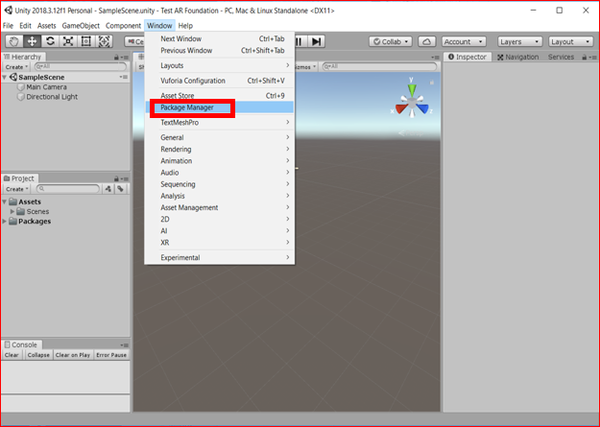Select the Move tool

coord(32,41)
